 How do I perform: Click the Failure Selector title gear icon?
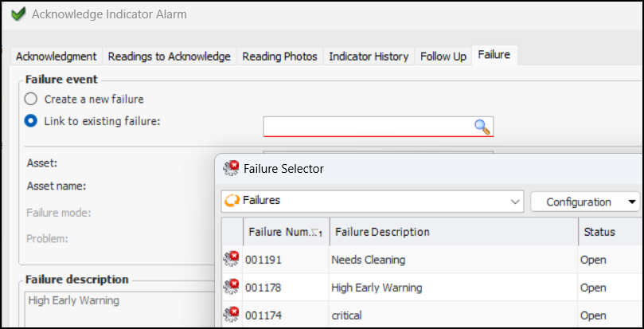pyautogui.click(x=232, y=169)
